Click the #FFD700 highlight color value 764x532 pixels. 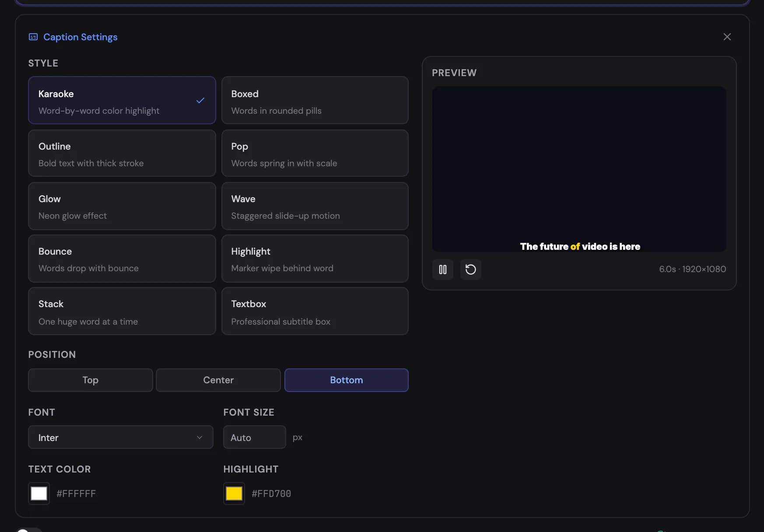271,493
